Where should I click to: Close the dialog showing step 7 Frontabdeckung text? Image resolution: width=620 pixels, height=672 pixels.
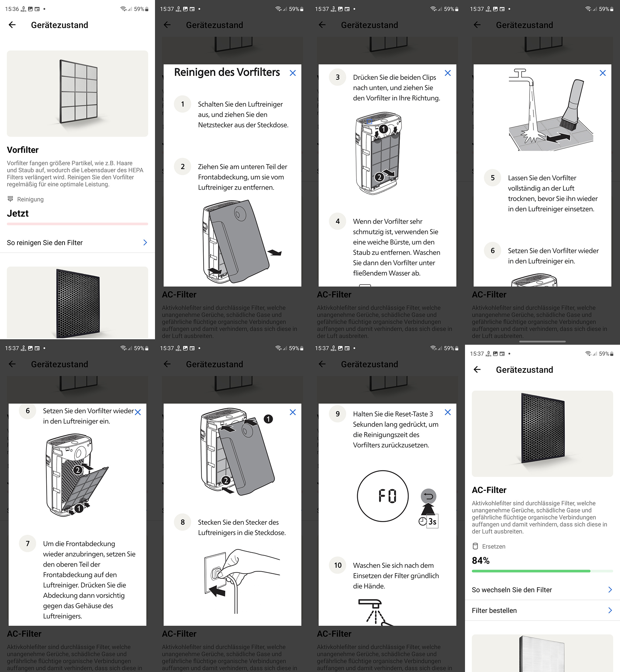click(138, 413)
